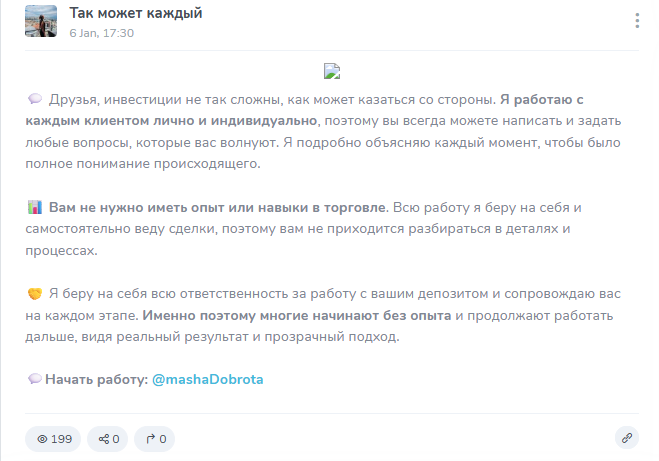Click the text "Начать работу:"

(97, 379)
